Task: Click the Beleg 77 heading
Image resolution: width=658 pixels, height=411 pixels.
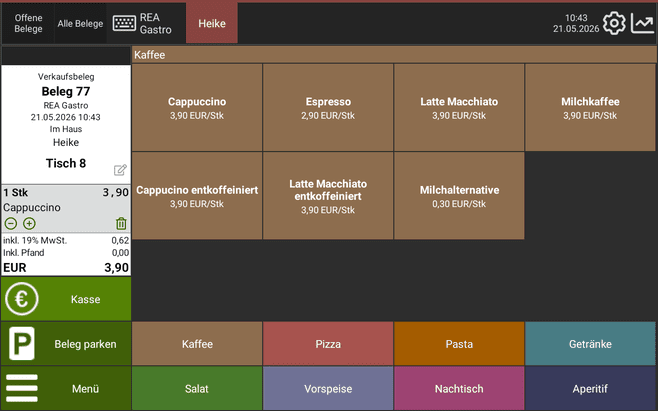Action: 66,91
